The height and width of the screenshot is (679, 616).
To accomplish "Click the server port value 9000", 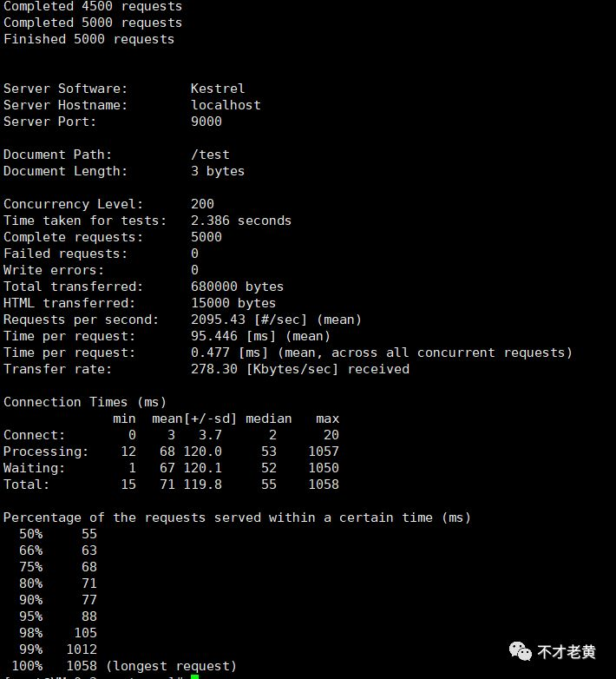I will pos(206,122).
